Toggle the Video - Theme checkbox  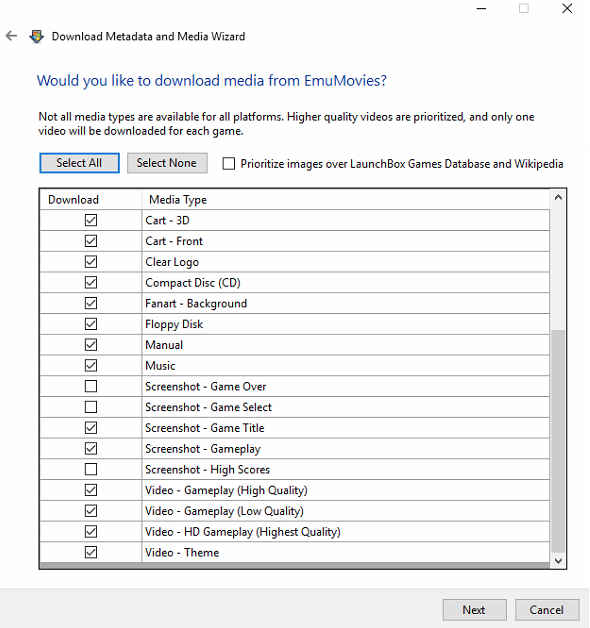pos(91,553)
